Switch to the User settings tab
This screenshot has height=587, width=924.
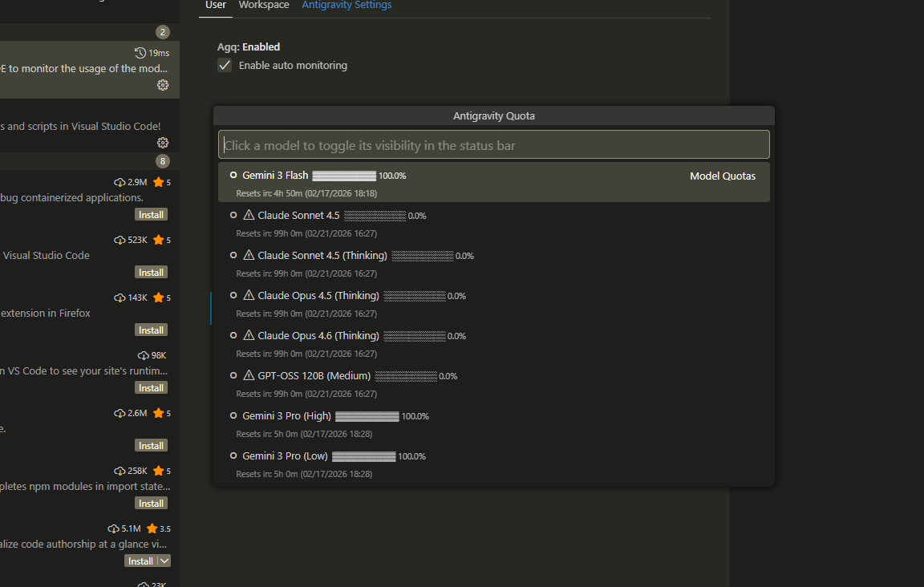click(216, 5)
